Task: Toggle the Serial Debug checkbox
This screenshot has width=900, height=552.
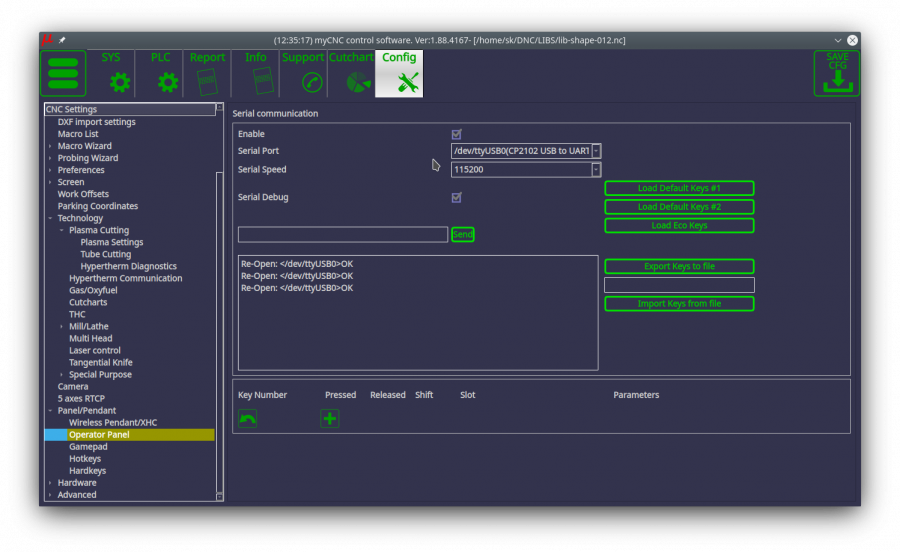Action: point(457,198)
